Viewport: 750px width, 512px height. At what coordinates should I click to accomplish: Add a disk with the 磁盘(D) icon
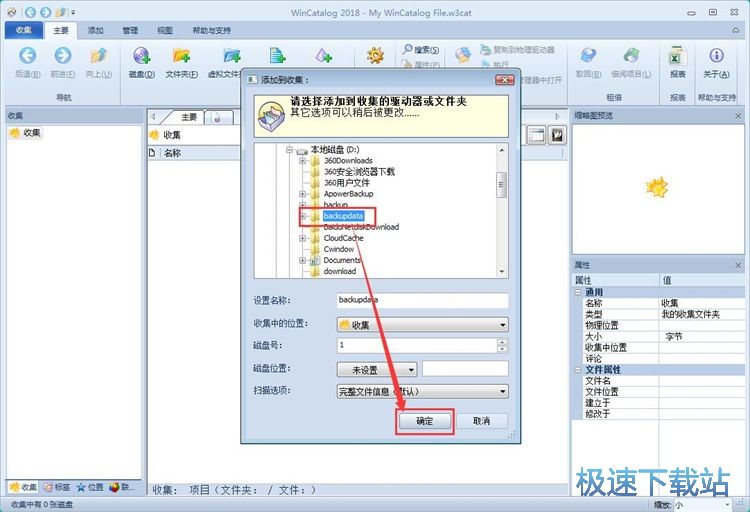click(142, 56)
